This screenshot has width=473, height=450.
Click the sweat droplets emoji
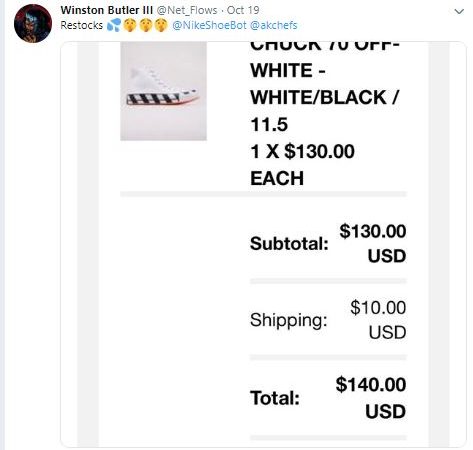coord(114,25)
